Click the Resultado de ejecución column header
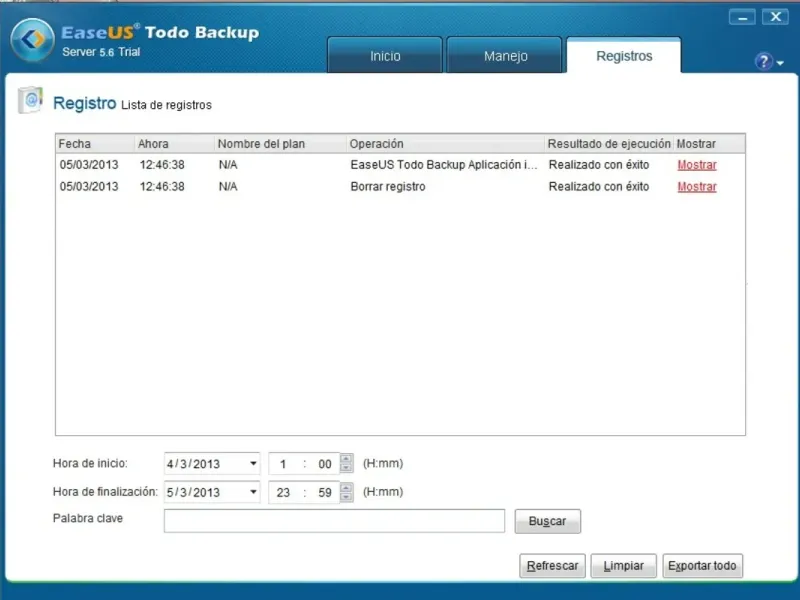The height and width of the screenshot is (600, 800). click(x=609, y=143)
